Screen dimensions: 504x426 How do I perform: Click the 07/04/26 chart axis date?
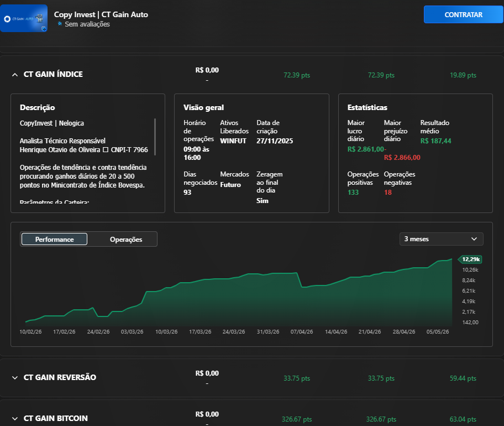(x=302, y=332)
